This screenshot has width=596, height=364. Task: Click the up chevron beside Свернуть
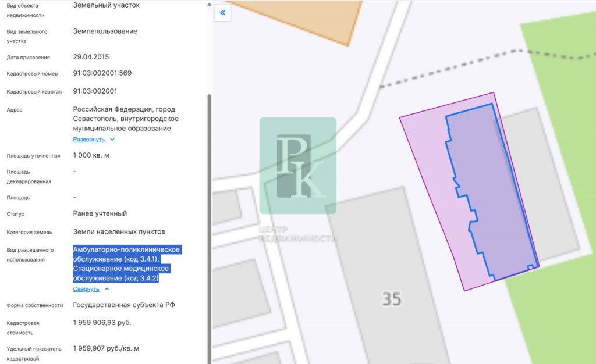pos(107,289)
